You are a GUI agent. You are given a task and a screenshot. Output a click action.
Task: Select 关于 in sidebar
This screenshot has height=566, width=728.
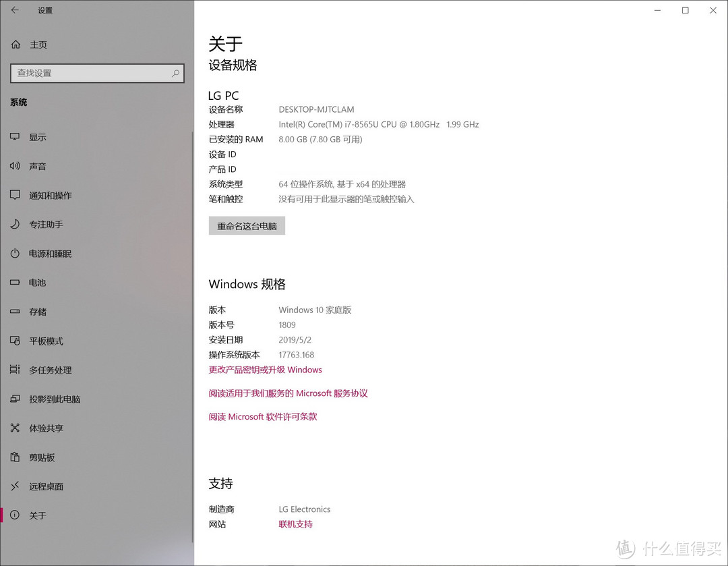point(38,515)
